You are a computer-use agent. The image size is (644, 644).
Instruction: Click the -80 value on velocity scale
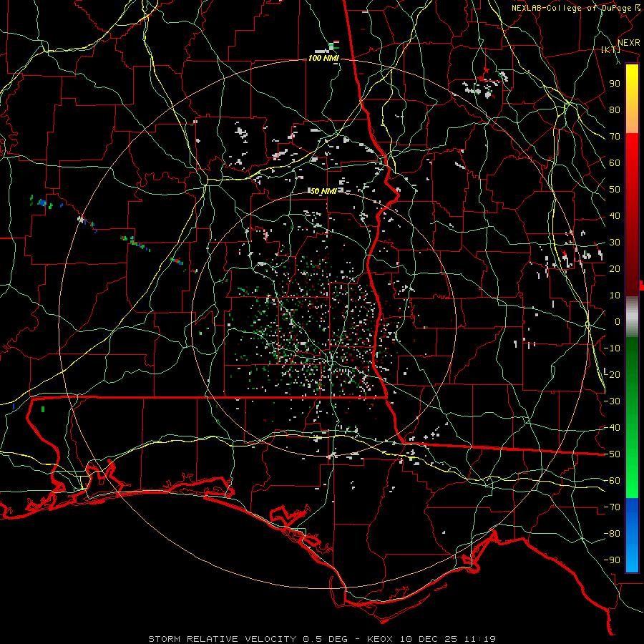point(612,534)
